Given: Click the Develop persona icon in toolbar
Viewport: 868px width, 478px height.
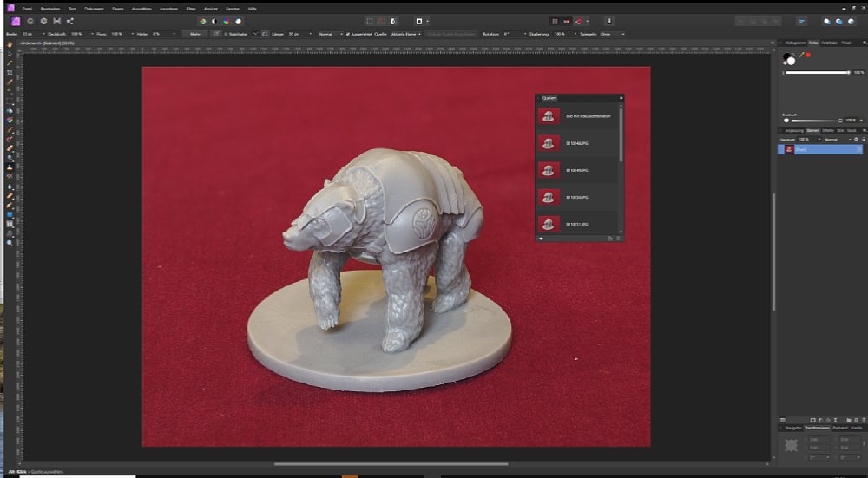Looking at the screenshot, I should [x=43, y=20].
